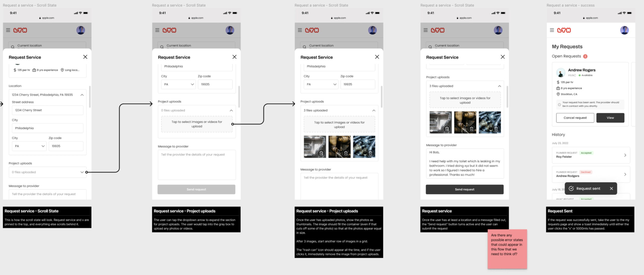Open the Andrew Rodgers declined request item

[591, 174]
